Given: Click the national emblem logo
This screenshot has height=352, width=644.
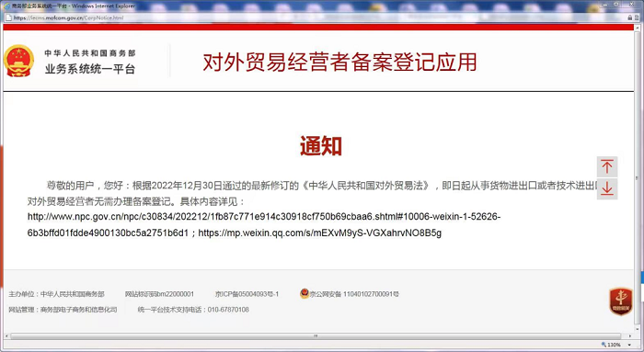Looking at the screenshot, I should click(18, 61).
